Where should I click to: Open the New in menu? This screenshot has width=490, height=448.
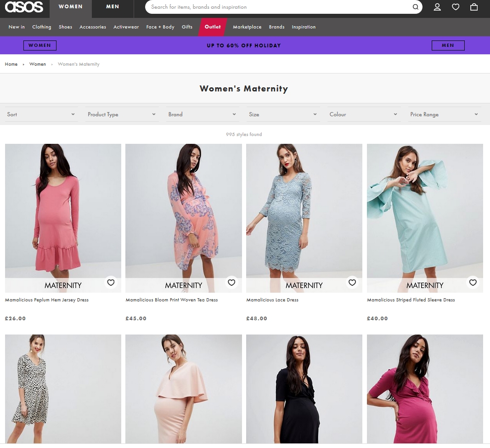[17, 27]
